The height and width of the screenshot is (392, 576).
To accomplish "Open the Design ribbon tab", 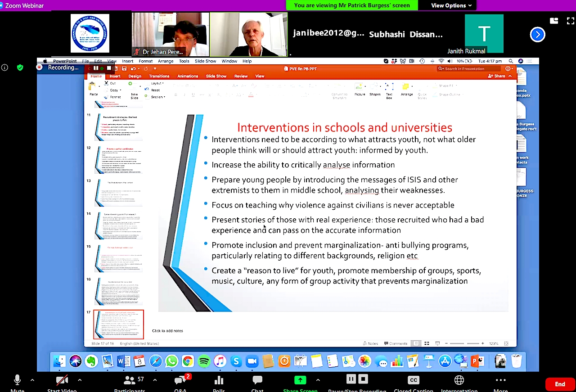I will pyautogui.click(x=135, y=76).
